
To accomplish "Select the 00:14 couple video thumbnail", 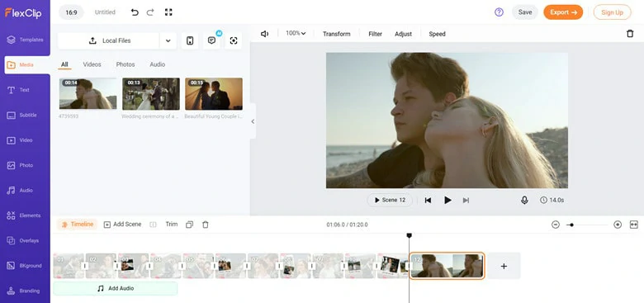I will pyautogui.click(x=88, y=94).
